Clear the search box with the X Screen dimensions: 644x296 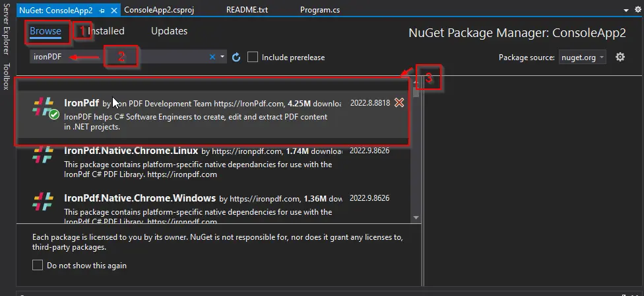tap(212, 57)
